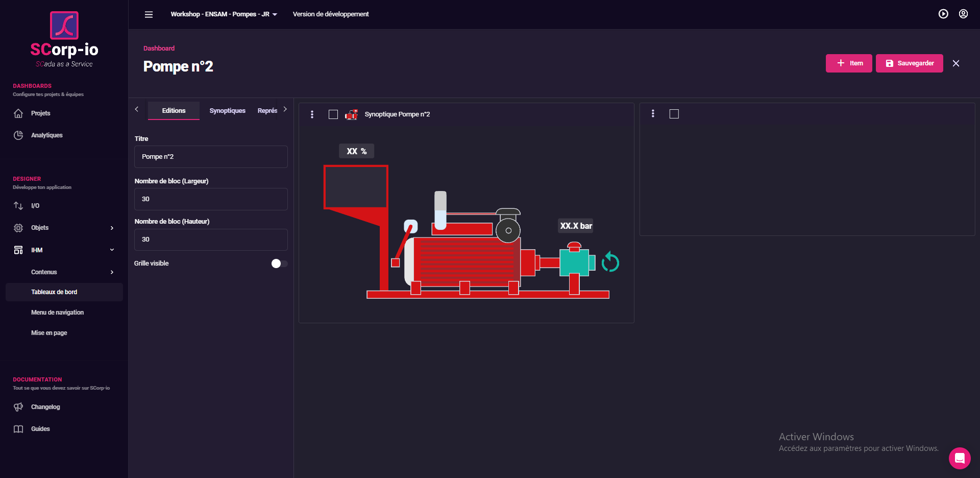
Task: Click the teal rotation arrow on pump
Action: tap(610, 262)
